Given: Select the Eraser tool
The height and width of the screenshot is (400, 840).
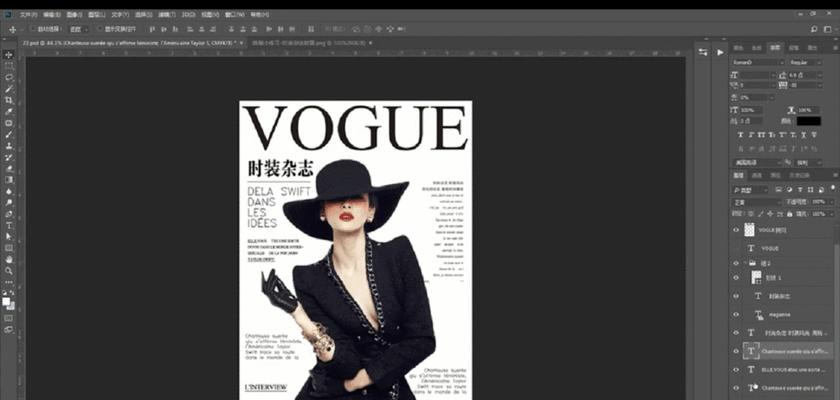Looking at the screenshot, I should 9,168.
